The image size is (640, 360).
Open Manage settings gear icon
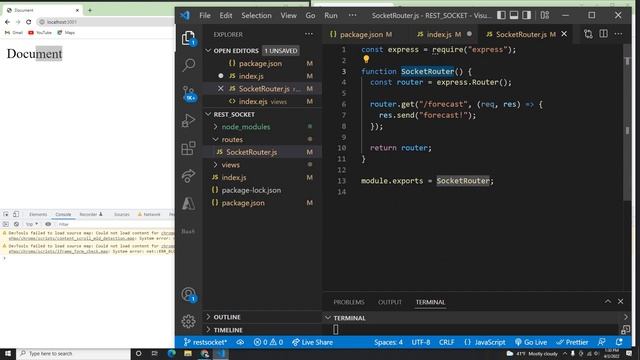(x=188, y=322)
